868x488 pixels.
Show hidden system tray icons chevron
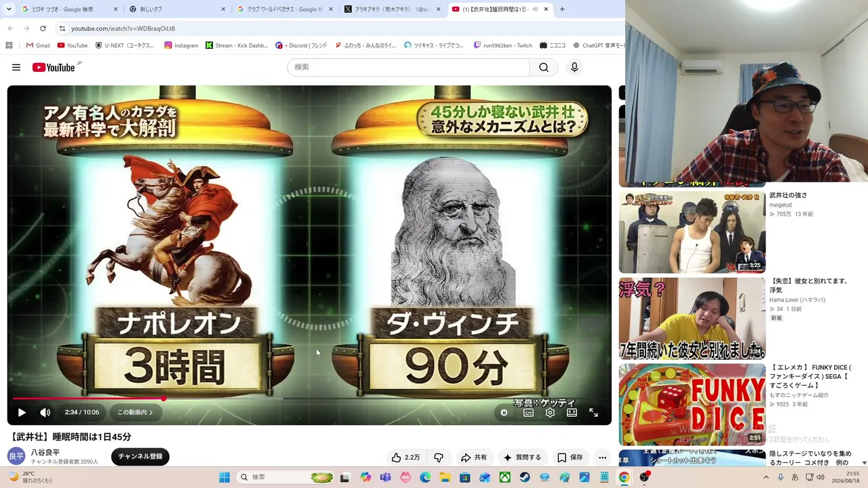[x=766, y=477]
